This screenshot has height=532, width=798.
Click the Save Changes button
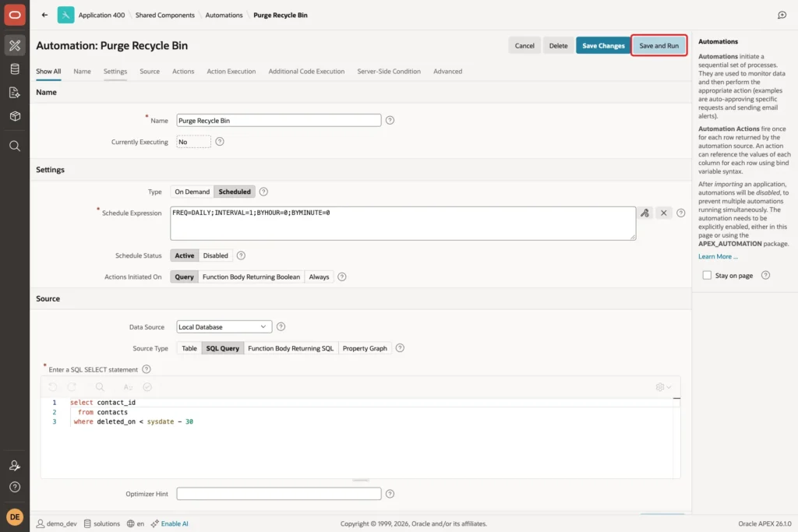click(x=603, y=45)
